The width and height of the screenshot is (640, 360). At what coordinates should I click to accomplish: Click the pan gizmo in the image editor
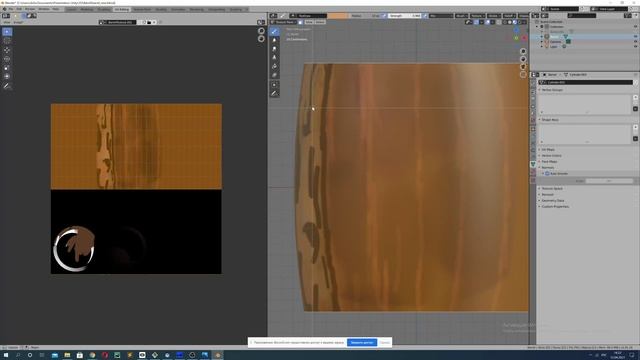point(261,39)
